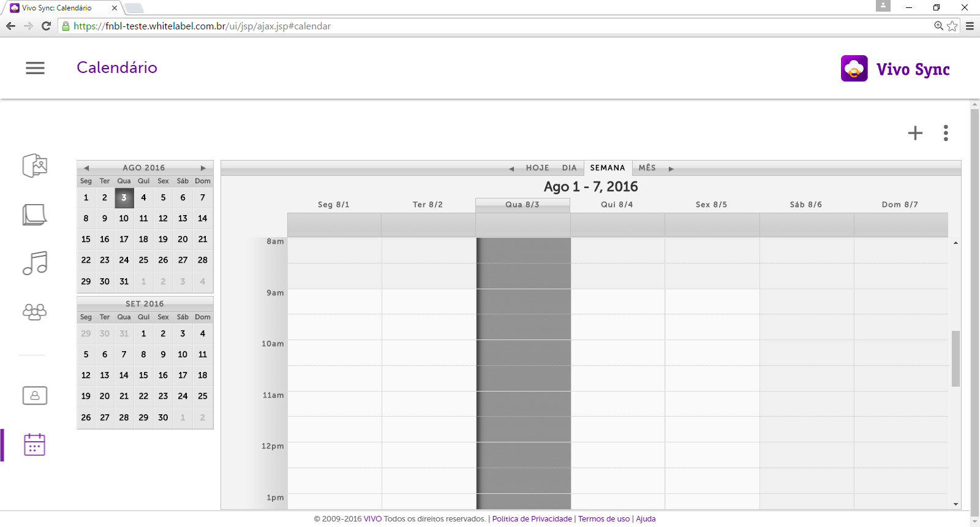Screen dimensions: 980x527
Task: Go to next month in mini calendar
Action: (203, 168)
